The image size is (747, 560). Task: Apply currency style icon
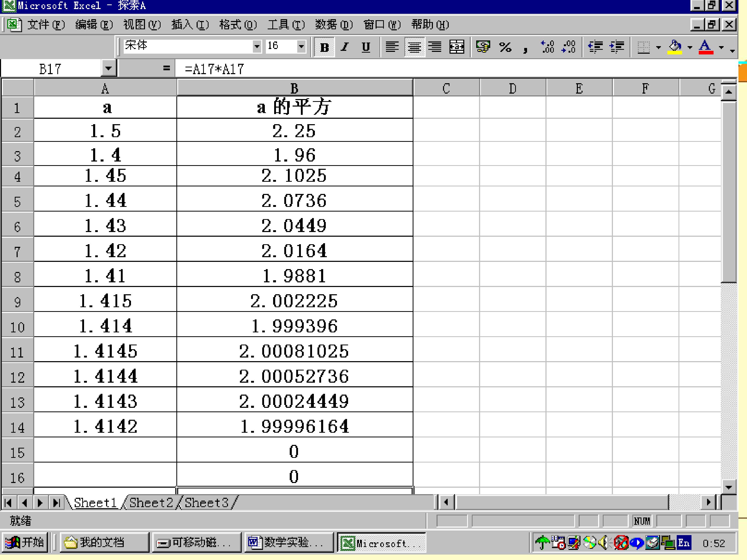pos(483,47)
